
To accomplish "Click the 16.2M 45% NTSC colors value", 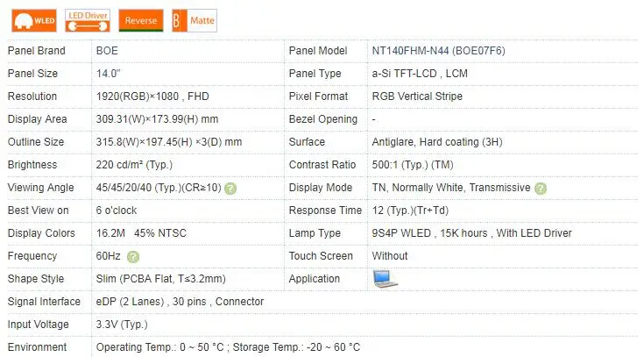I will [141, 233].
